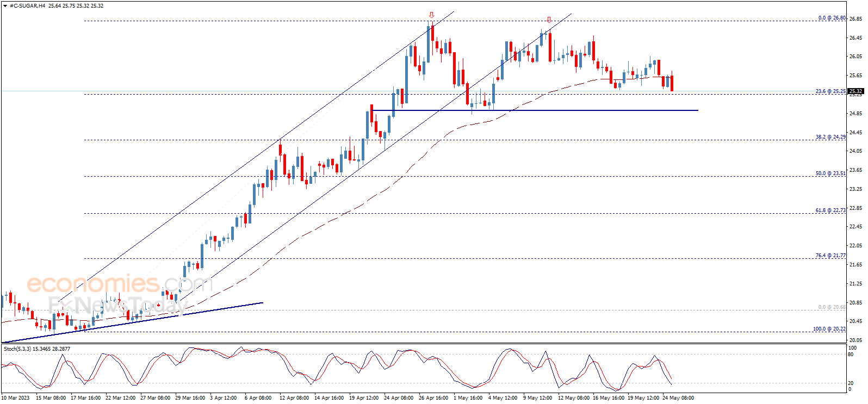868x404 pixels.
Task: Click time axis label 27 Mar 08:00
Action: pos(155,398)
